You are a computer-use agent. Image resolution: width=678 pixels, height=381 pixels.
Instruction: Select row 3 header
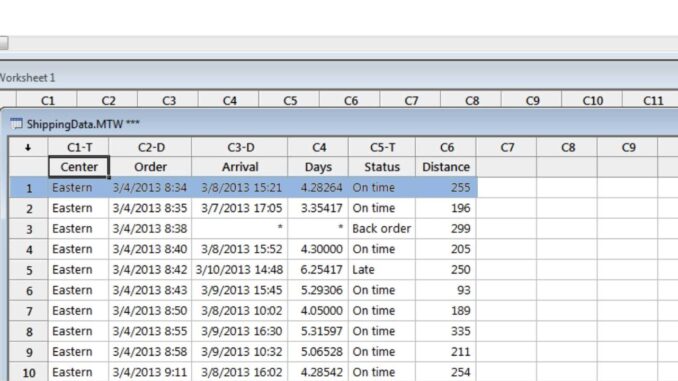(x=29, y=229)
